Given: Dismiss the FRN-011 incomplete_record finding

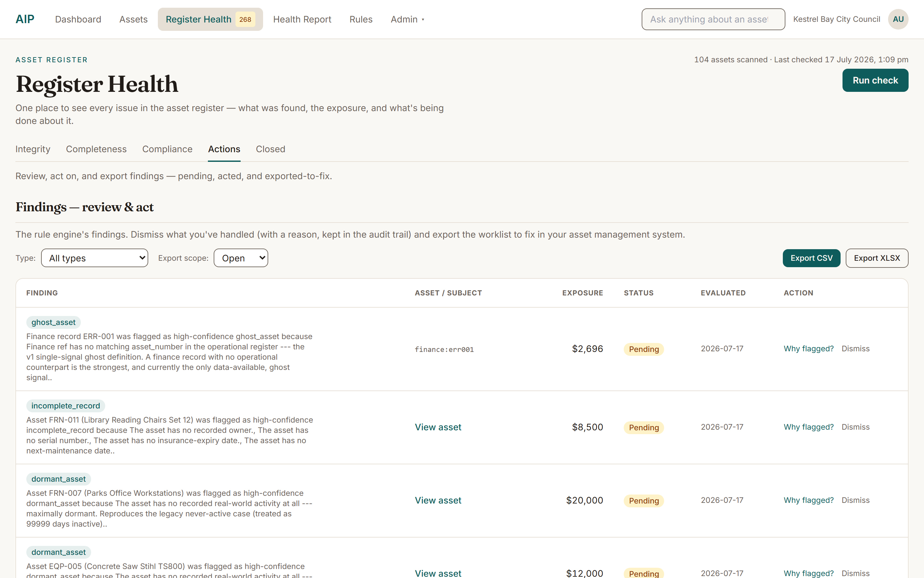Looking at the screenshot, I should click(855, 427).
